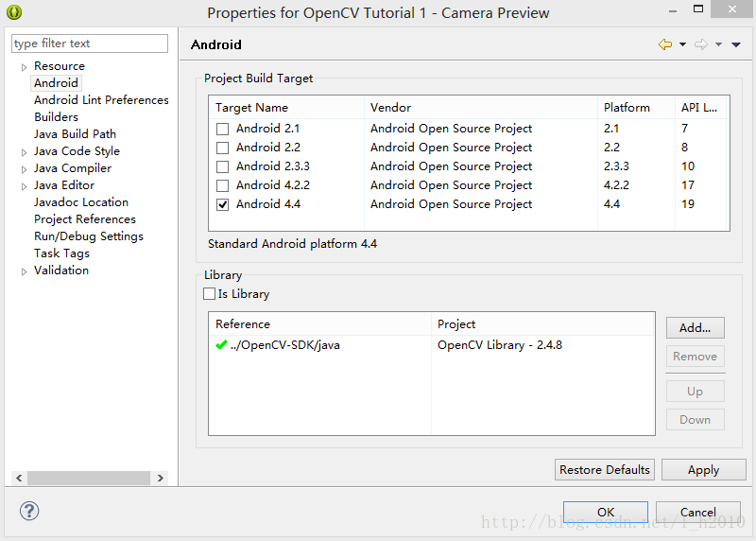Open Run/Debug Settings page
756x541 pixels.
point(89,236)
